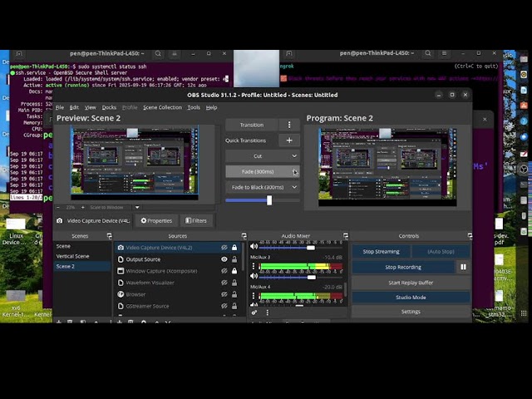
Task: Open the Fade (300ms) transition dropdown
Action: pyautogui.click(x=294, y=171)
